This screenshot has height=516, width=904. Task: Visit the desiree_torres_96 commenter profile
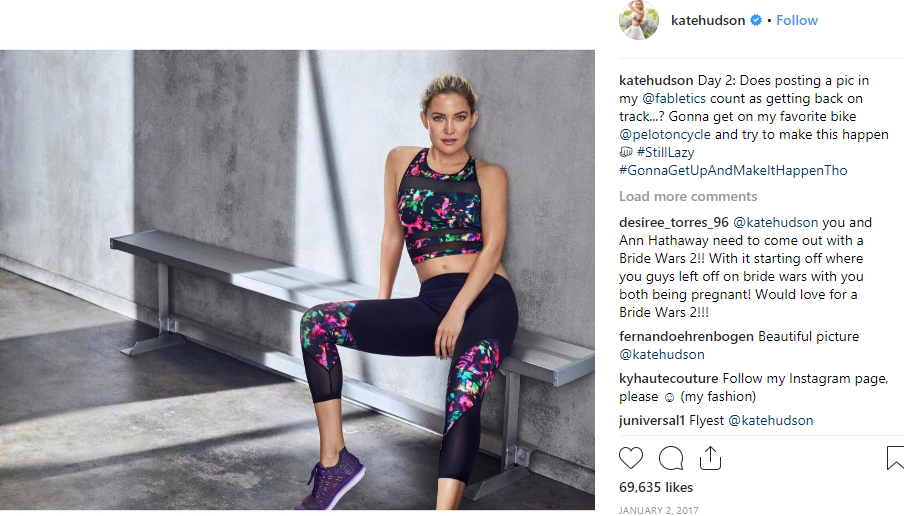tap(674, 223)
